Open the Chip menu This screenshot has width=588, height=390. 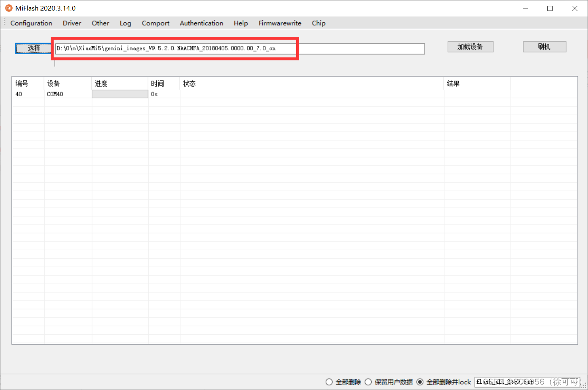point(318,23)
